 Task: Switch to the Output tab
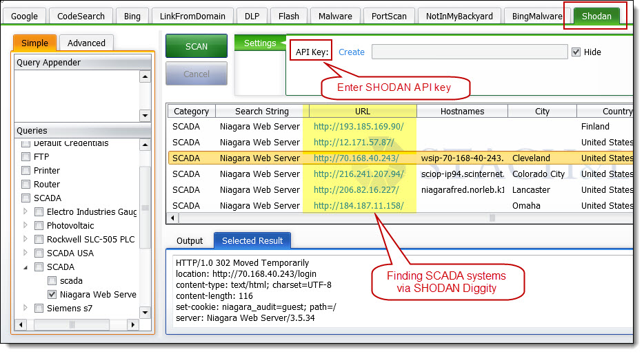click(x=190, y=241)
